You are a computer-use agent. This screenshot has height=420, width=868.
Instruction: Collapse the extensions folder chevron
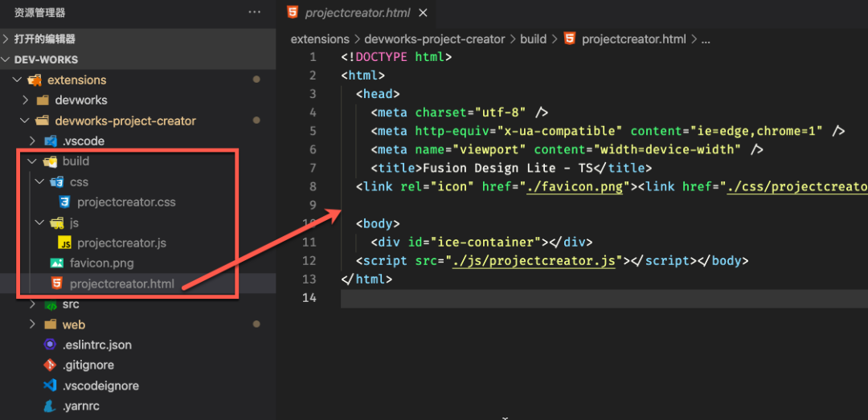coord(17,80)
